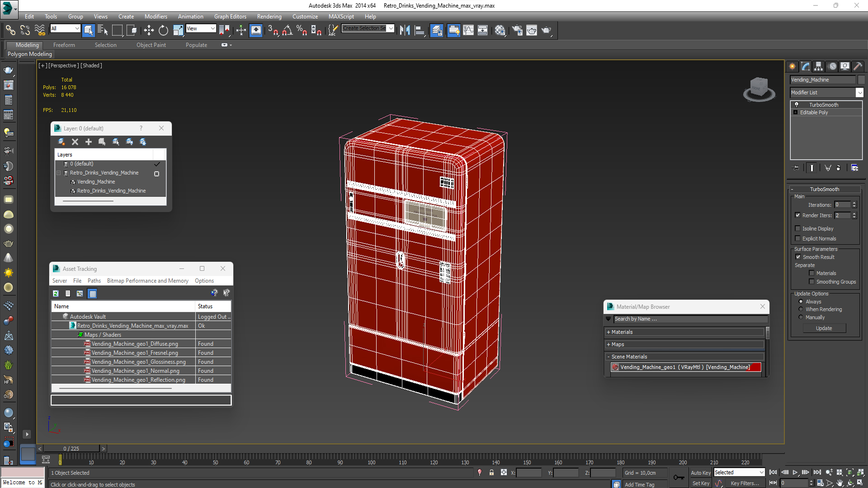This screenshot has height=488, width=868.
Task: Click Configure Modifier Sets icon
Action: pyautogui.click(x=854, y=168)
